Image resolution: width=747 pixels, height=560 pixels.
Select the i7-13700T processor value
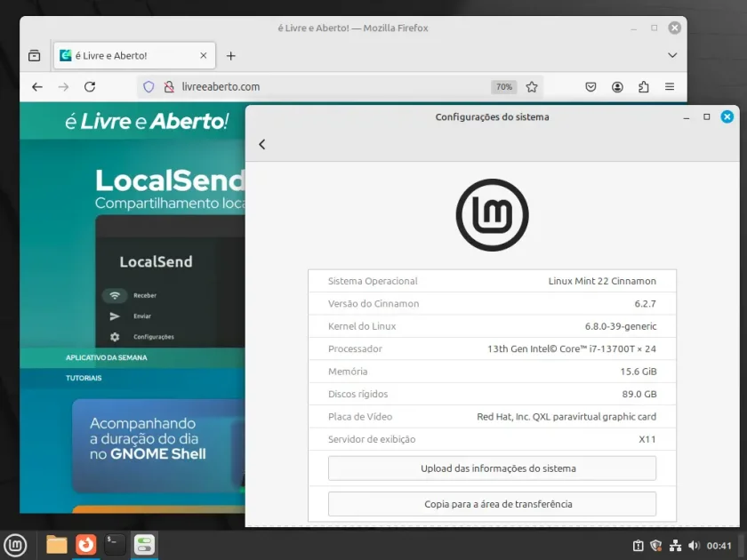pos(572,348)
